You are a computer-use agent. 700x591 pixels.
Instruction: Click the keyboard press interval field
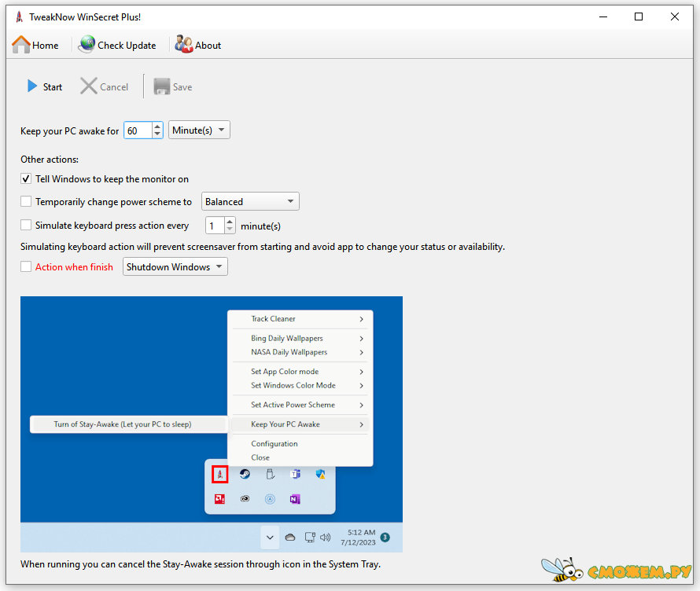[x=215, y=226]
